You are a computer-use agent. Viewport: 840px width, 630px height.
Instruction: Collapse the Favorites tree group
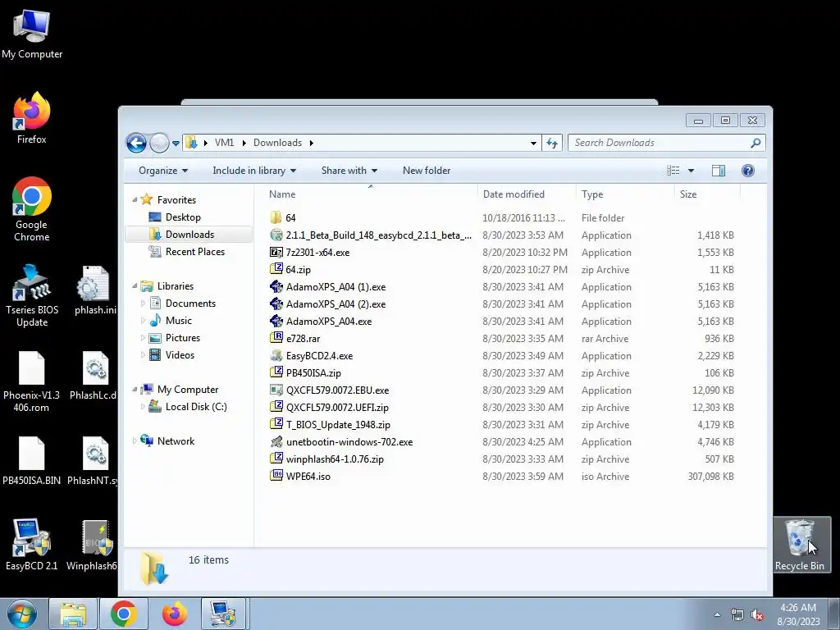[135, 200]
